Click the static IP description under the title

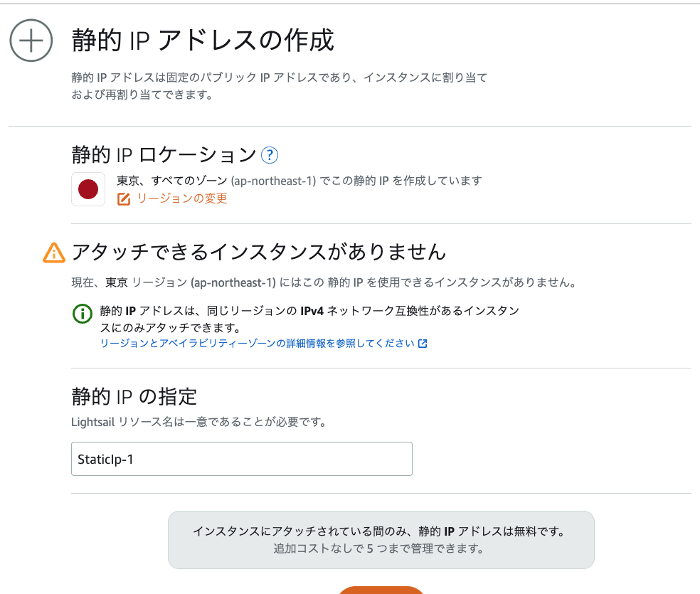coord(279,85)
